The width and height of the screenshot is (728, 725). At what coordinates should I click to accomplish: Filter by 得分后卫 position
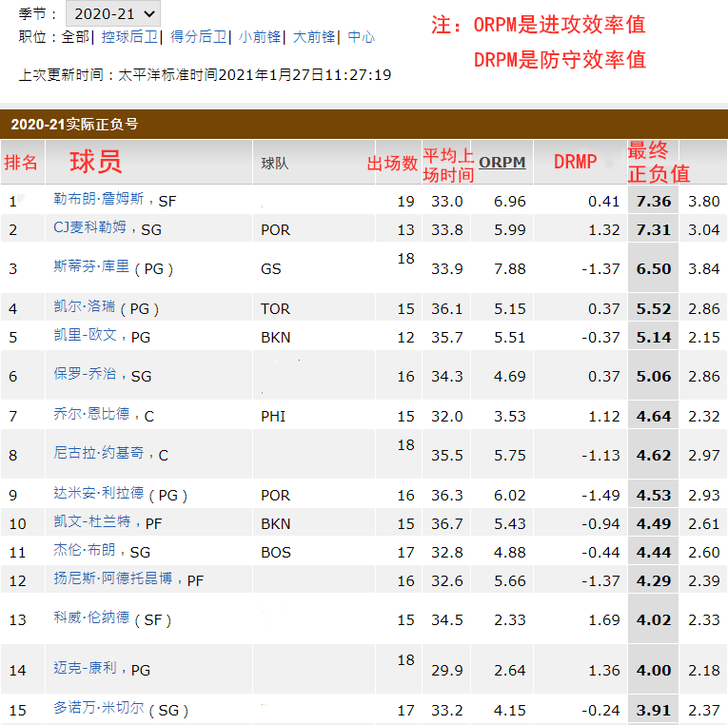pos(199,37)
